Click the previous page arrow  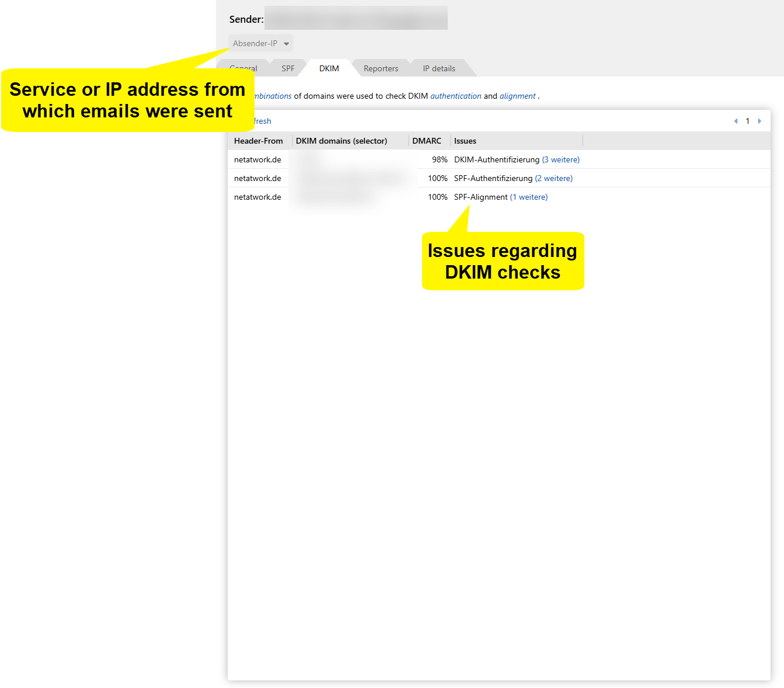tap(736, 121)
